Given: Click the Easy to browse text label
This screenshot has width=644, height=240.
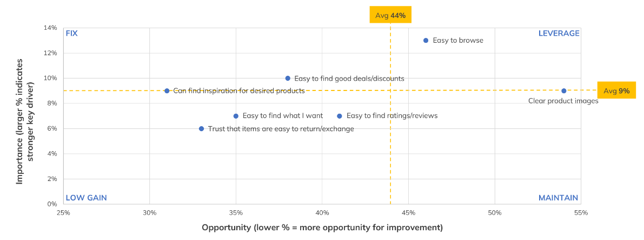Looking at the screenshot, I should 458,41.
